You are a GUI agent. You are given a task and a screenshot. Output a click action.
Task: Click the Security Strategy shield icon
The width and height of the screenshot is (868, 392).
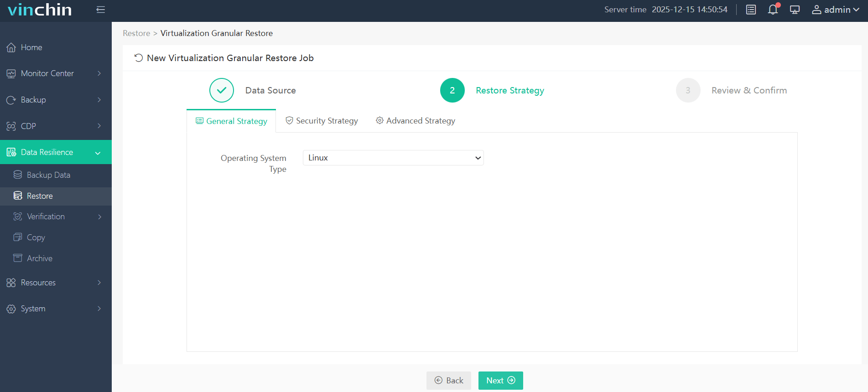click(289, 120)
